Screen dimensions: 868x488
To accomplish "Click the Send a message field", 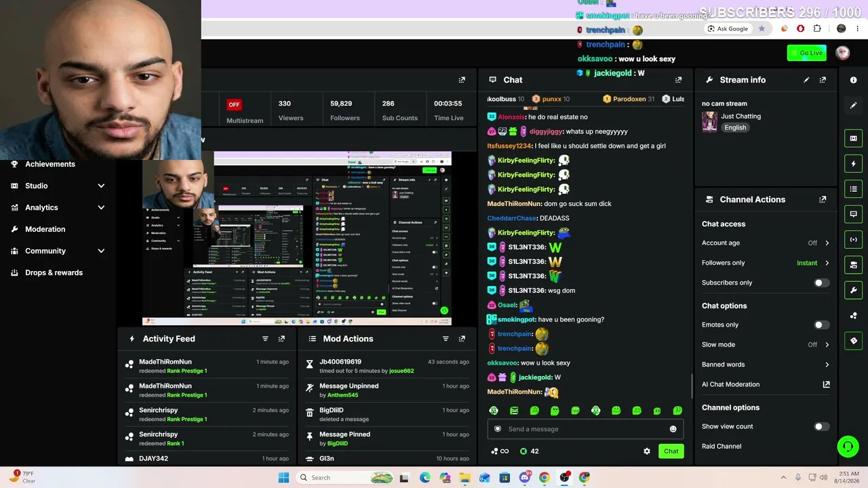I will pos(585,429).
